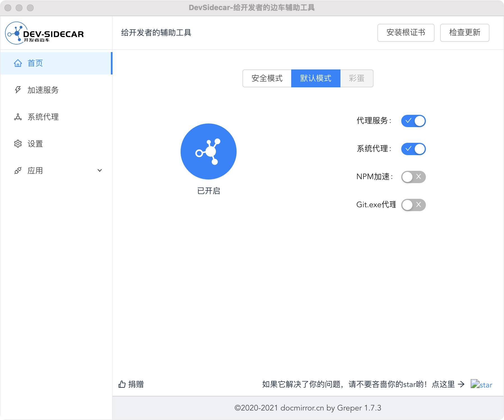Disable the 系统代理 switch
The height and width of the screenshot is (420, 504).
[413, 149]
